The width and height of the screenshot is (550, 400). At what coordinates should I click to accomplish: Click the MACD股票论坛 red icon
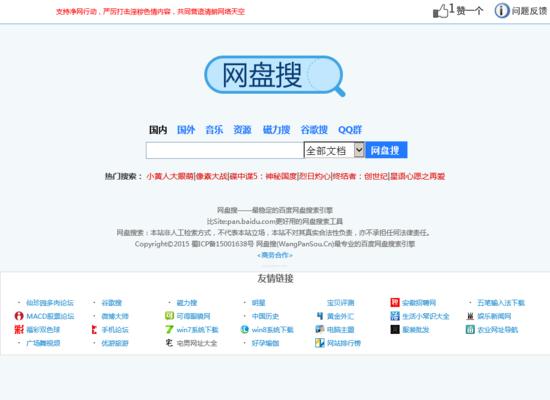[x=19, y=316]
